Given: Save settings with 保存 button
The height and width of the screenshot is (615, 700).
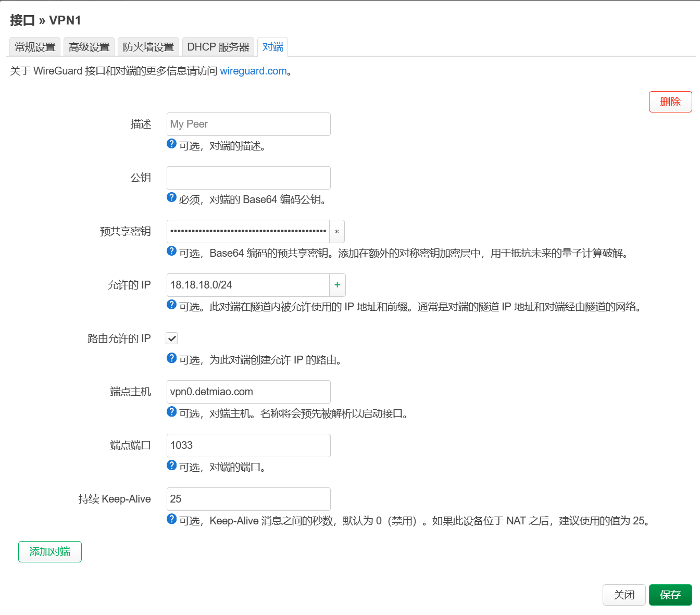Looking at the screenshot, I should click(x=670, y=595).
